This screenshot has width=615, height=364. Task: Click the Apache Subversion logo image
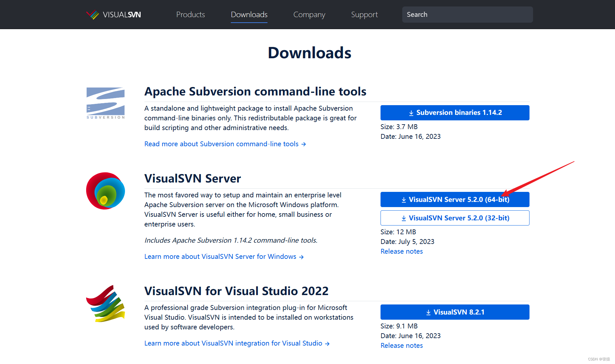[106, 103]
